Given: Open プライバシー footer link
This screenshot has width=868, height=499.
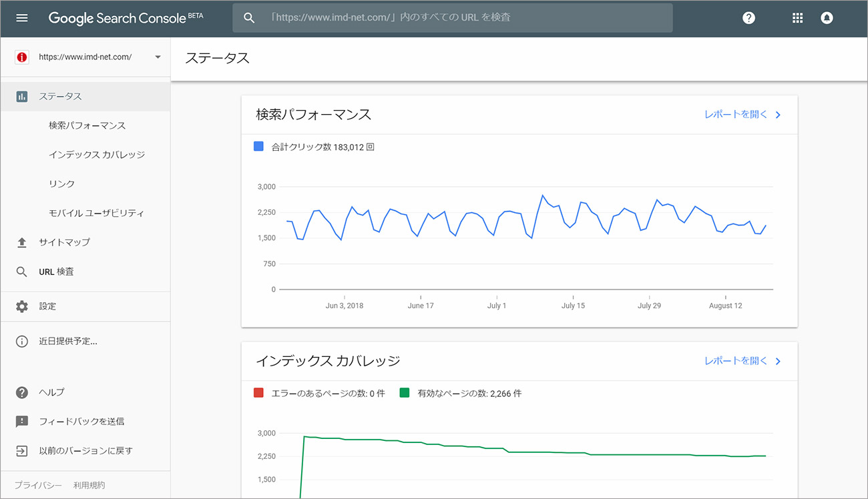Looking at the screenshot, I should (x=38, y=486).
